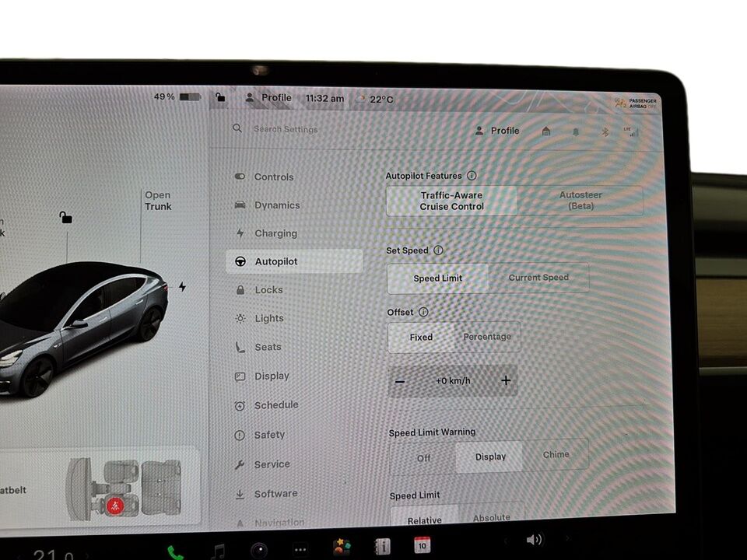Show info for Offset

423,312
